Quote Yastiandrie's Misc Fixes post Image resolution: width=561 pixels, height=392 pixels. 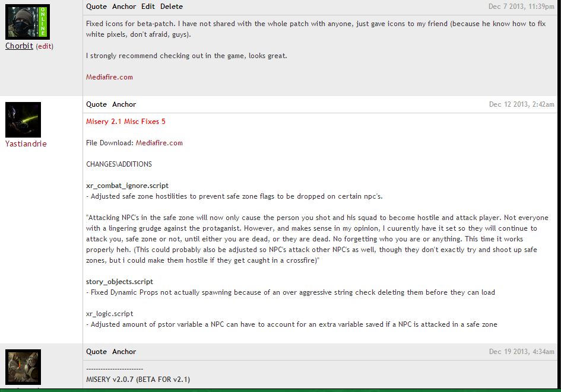pos(96,104)
